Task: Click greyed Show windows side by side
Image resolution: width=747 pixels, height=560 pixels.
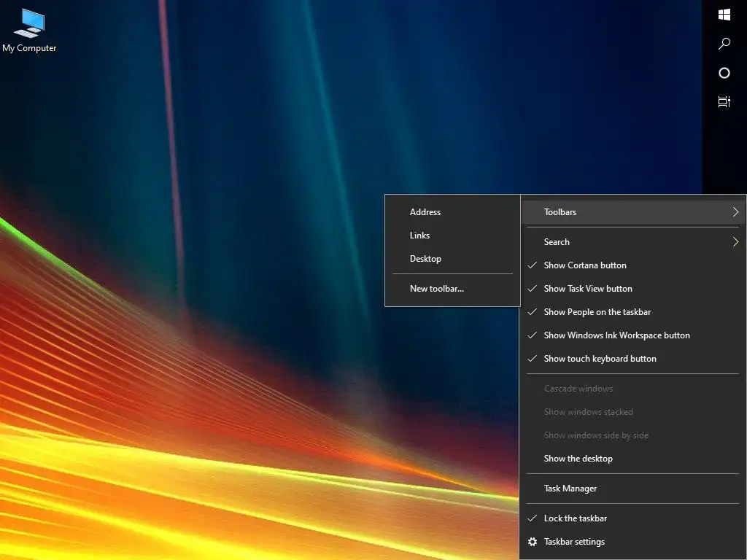Action: point(632,435)
